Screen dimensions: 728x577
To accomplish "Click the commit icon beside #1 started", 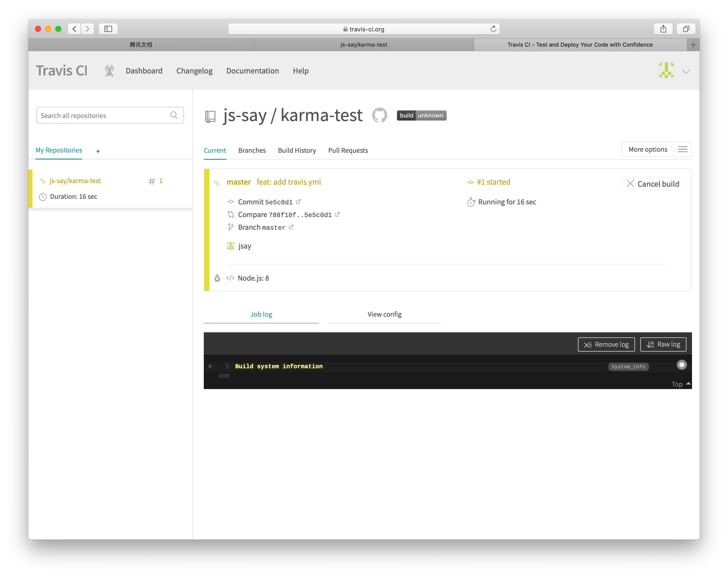I will [x=471, y=182].
